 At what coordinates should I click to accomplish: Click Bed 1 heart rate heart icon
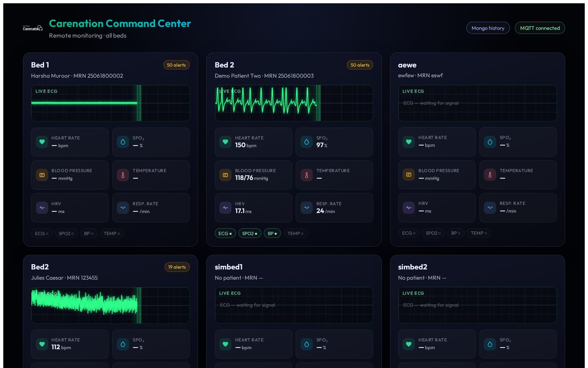[42, 142]
